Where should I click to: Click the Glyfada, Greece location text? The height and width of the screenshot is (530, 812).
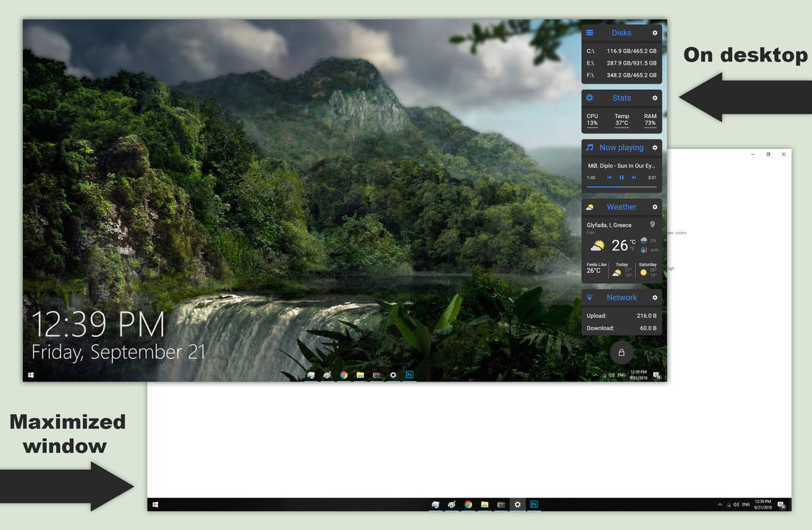tap(609, 225)
